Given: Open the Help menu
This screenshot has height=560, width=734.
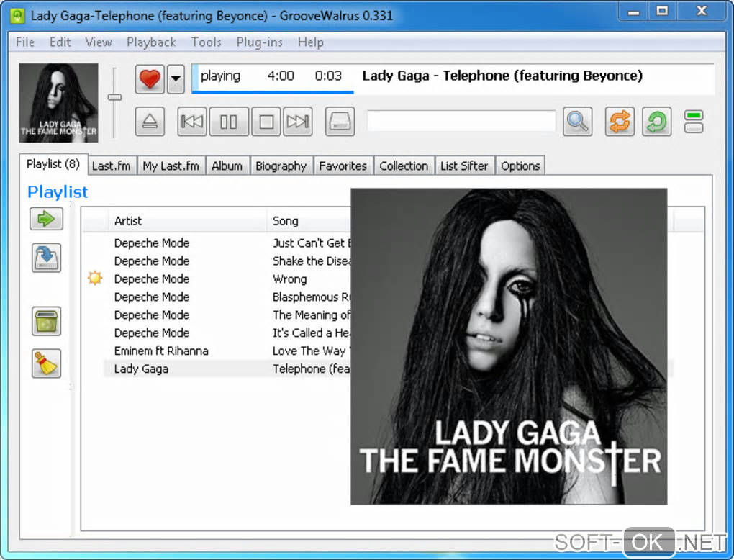Looking at the screenshot, I should tap(310, 42).
